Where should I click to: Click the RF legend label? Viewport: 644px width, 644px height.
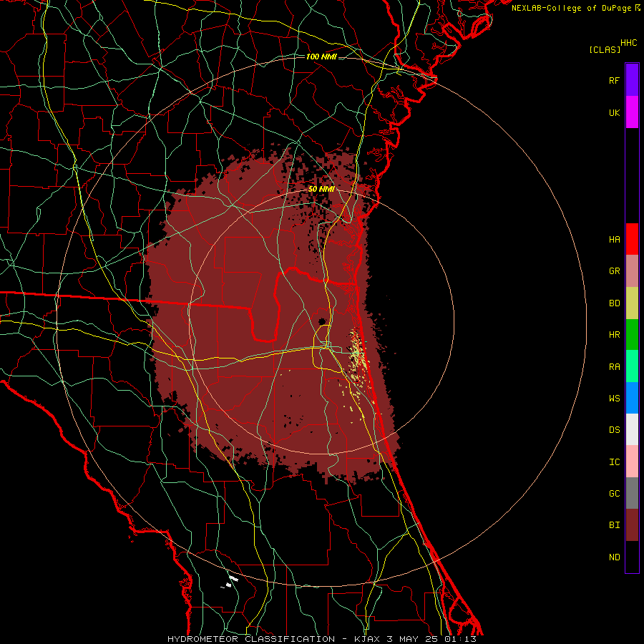tap(614, 80)
